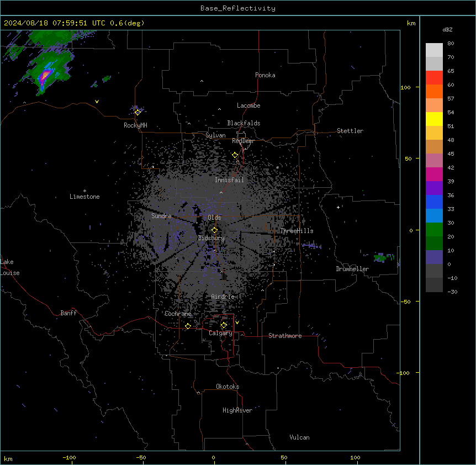Select the yellow diamond marker between Olds and Didsbury
The image size is (476, 465).
(214, 230)
